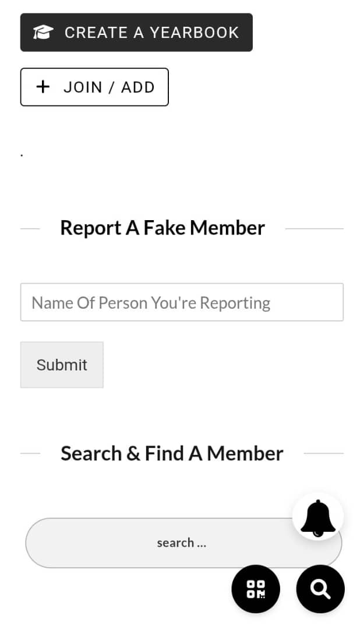Click the graduation cap icon
Image resolution: width=364 pixels, height=629 pixels.
[43, 33]
